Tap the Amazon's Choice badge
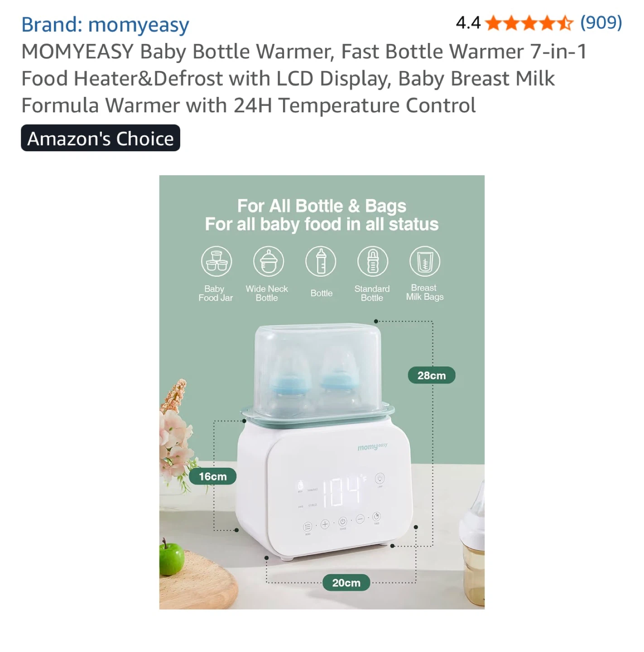The width and height of the screenshot is (644, 652). (101, 138)
